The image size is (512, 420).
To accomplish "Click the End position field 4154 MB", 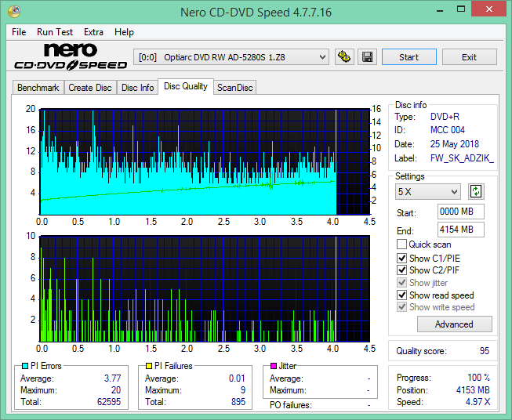I will coord(461,230).
